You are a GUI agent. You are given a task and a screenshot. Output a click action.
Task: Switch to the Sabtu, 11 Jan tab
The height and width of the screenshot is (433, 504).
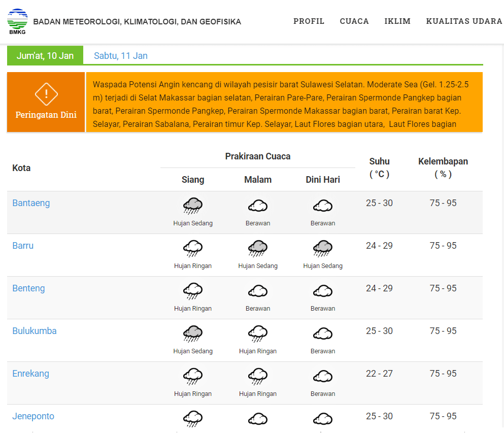pyautogui.click(x=120, y=56)
